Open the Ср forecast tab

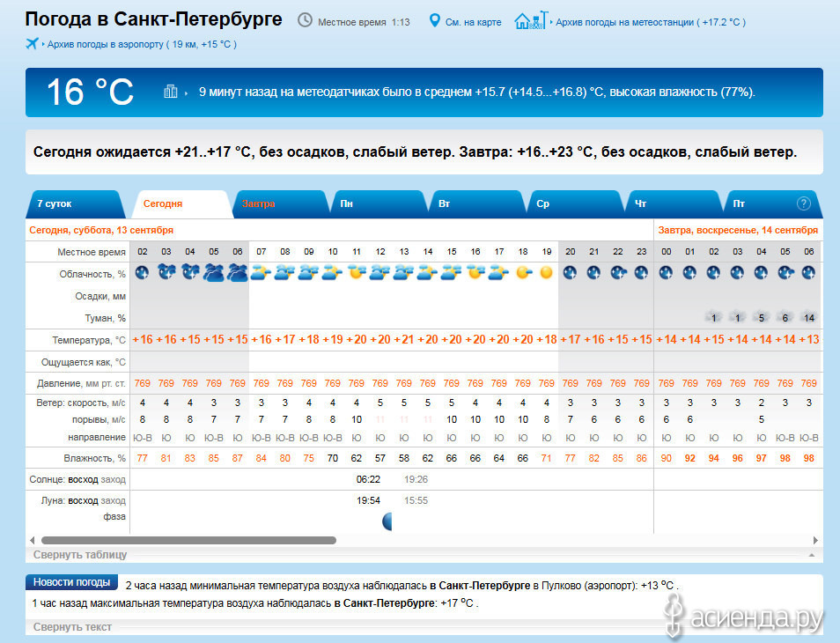click(x=575, y=204)
